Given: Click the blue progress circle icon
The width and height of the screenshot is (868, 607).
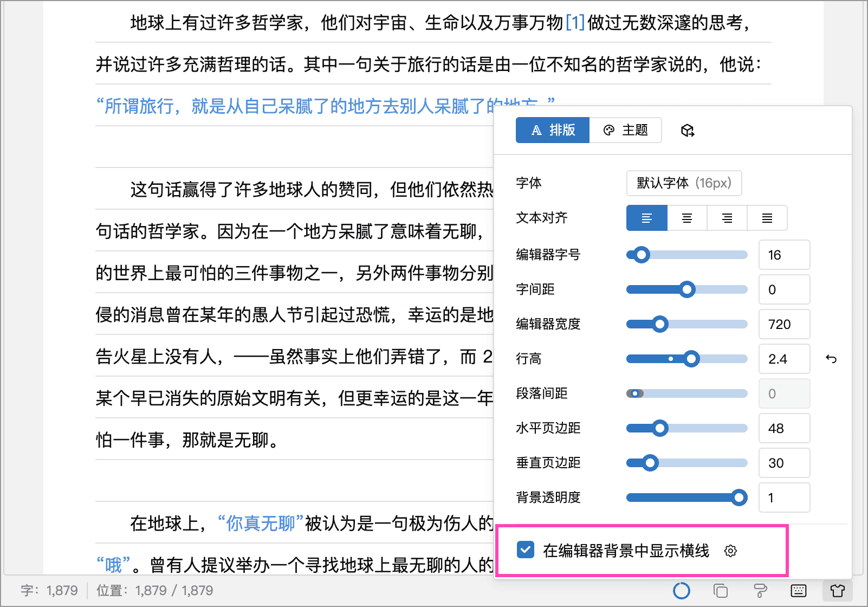Looking at the screenshot, I should [x=681, y=590].
